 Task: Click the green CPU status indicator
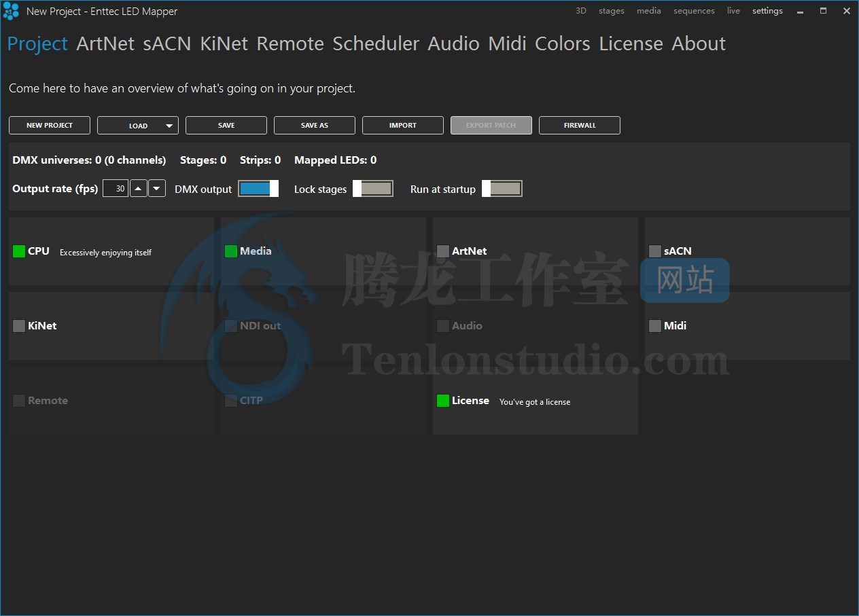pos(19,251)
